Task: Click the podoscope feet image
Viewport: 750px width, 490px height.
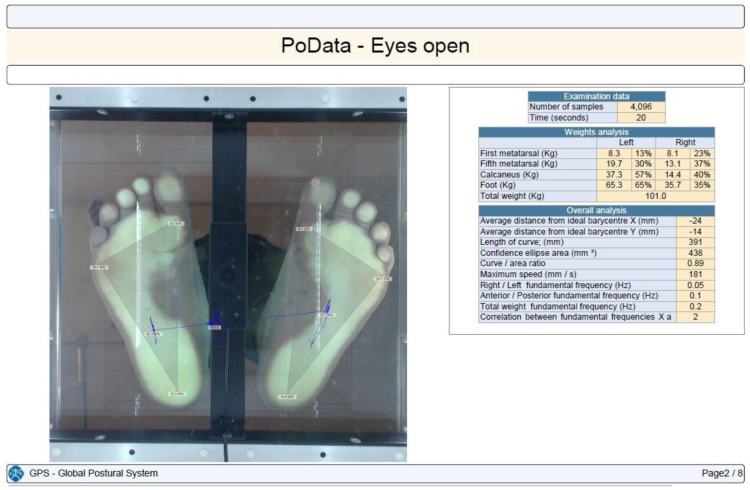Action: click(228, 274)
